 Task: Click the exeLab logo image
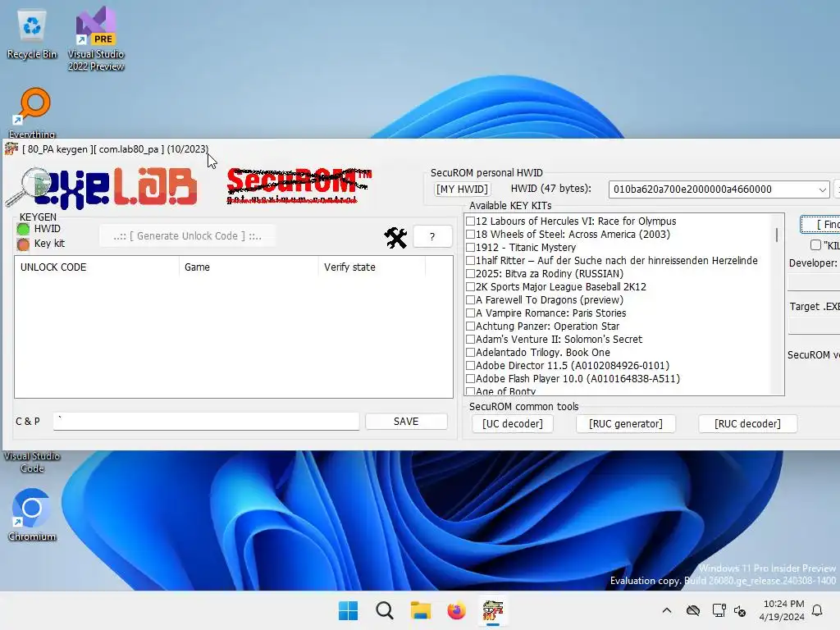(102, 188)
